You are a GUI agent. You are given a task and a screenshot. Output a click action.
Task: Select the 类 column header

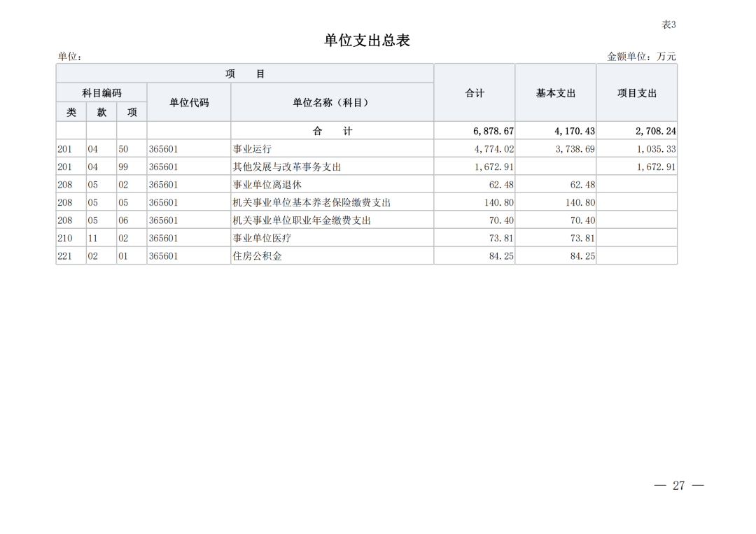point(71,112)
